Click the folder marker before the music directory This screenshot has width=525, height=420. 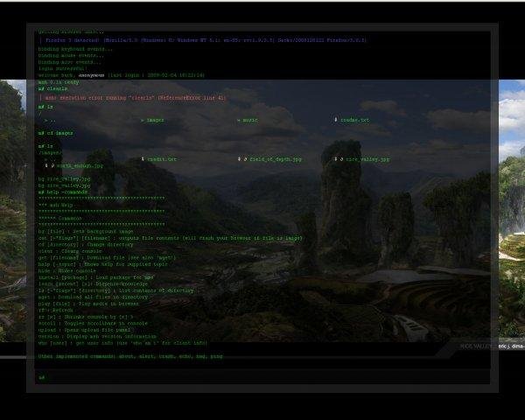coord(239,120)
